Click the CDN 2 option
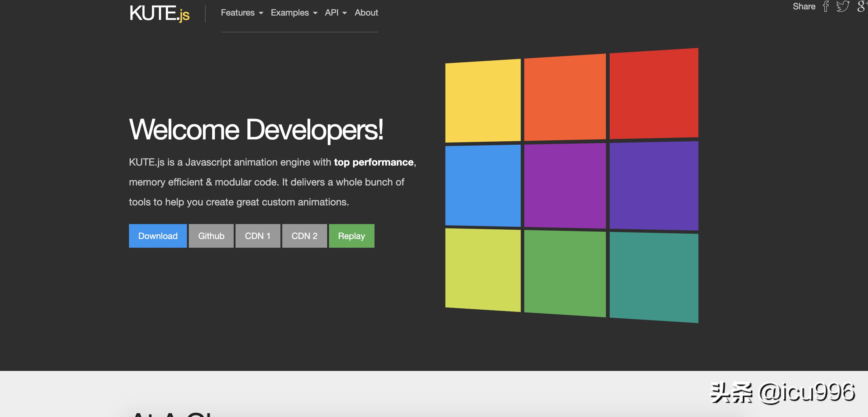Image resolution: width=868 pixels, height=417 pixels. (x=304, y=235)
